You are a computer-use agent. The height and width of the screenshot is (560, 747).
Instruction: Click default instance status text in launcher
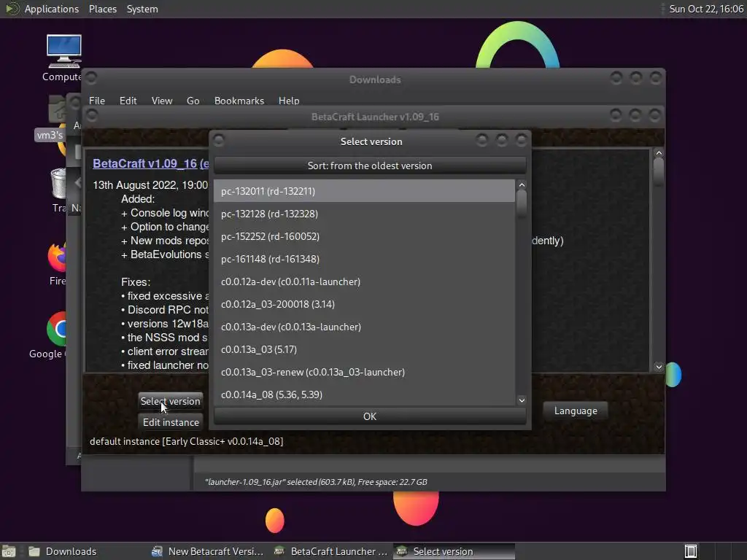pos(186,441)
